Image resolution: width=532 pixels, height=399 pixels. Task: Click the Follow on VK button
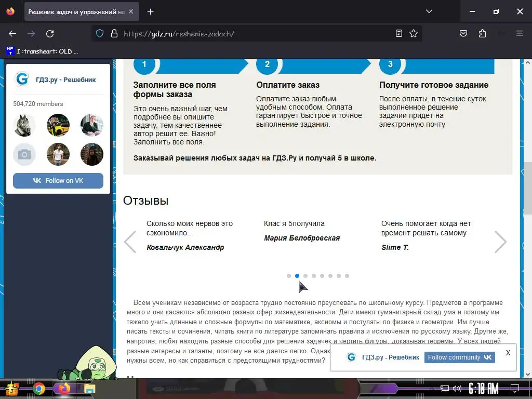58,180
